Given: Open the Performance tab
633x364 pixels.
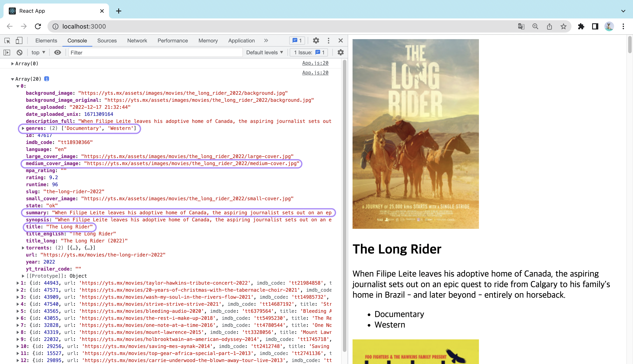Looking at the screenshot, I should click(x=173, y=40).
